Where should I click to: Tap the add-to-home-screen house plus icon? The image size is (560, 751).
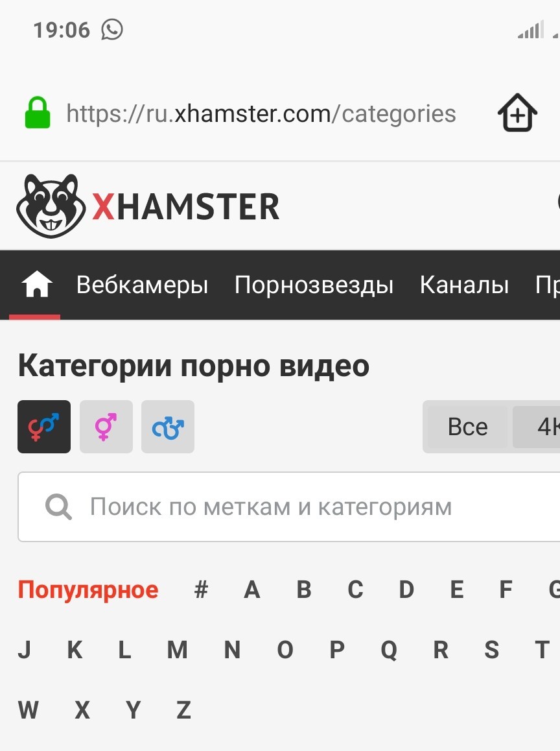click(517, 113)
